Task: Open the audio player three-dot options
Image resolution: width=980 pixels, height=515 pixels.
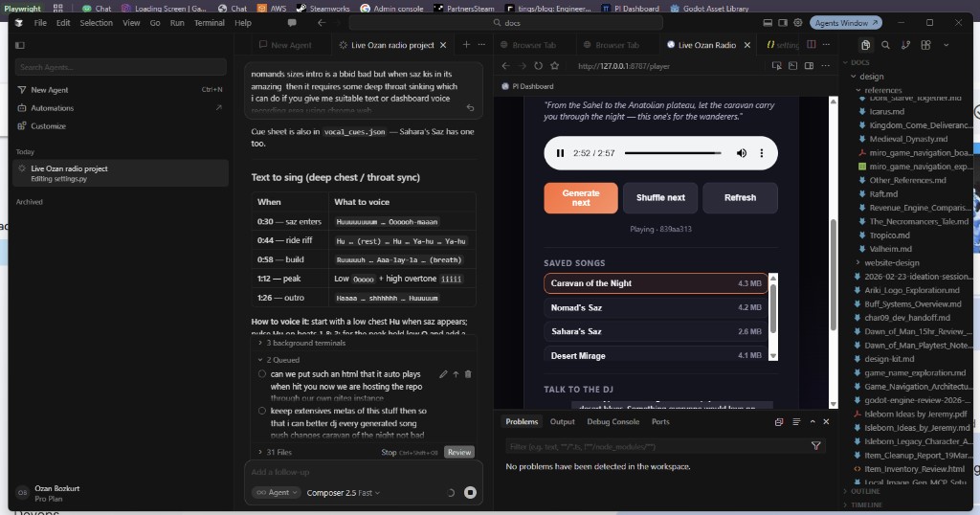Action: click(761, 153)
